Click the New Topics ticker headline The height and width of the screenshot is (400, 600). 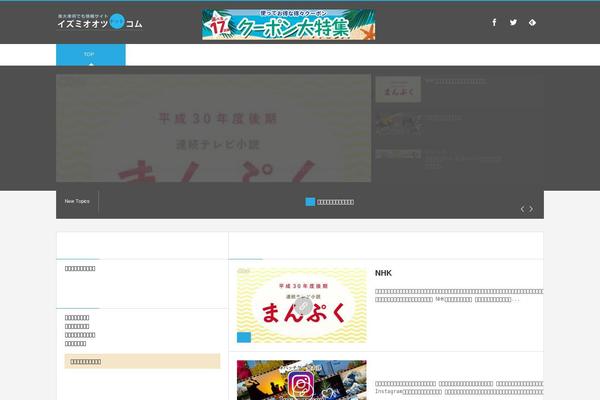pyautogui.click(x=335, y=202)
